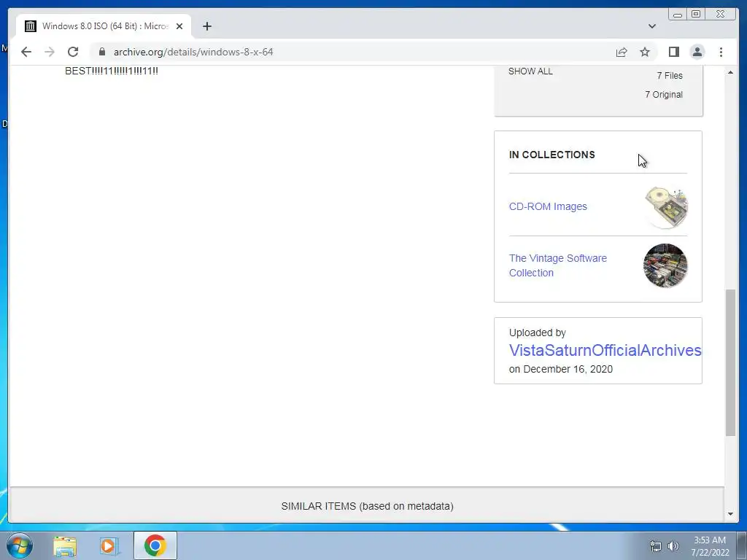Open The Vintage Software Collection link
Image resolution: width=747 pixels, height=560 pixels.
(x=558, y=265)
